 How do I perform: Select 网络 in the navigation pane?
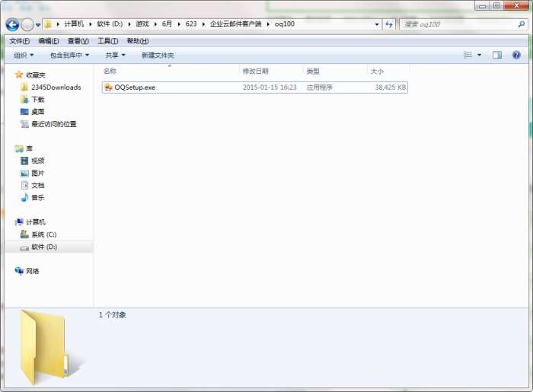click(32, 271)
